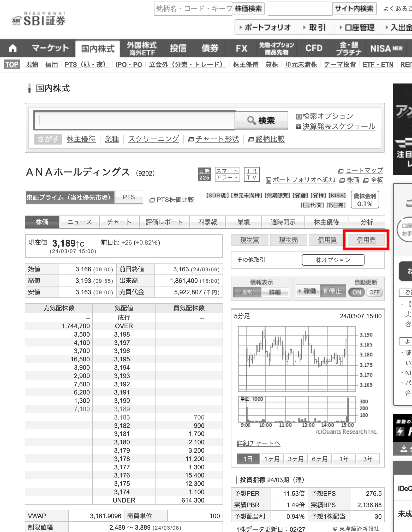Screen dimensions: 412x532
Task: Open ETF・ETN submenu link
Action: click(x=378, y=64)
